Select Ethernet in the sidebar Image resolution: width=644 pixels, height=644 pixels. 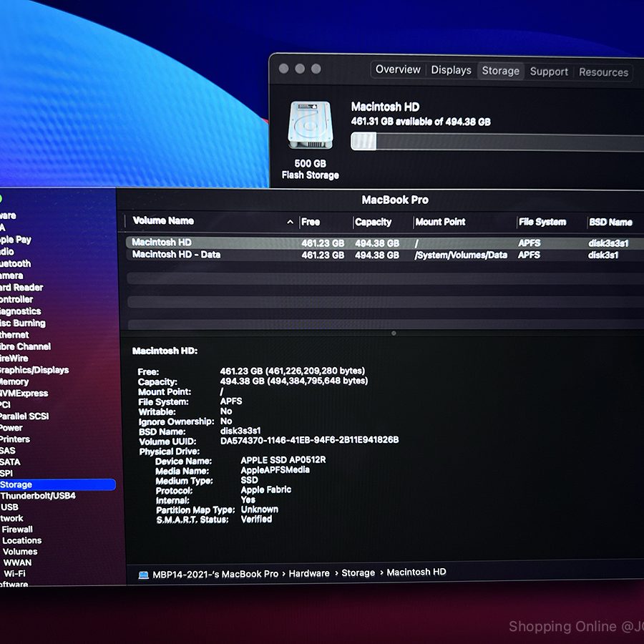[x=14, y=335]
